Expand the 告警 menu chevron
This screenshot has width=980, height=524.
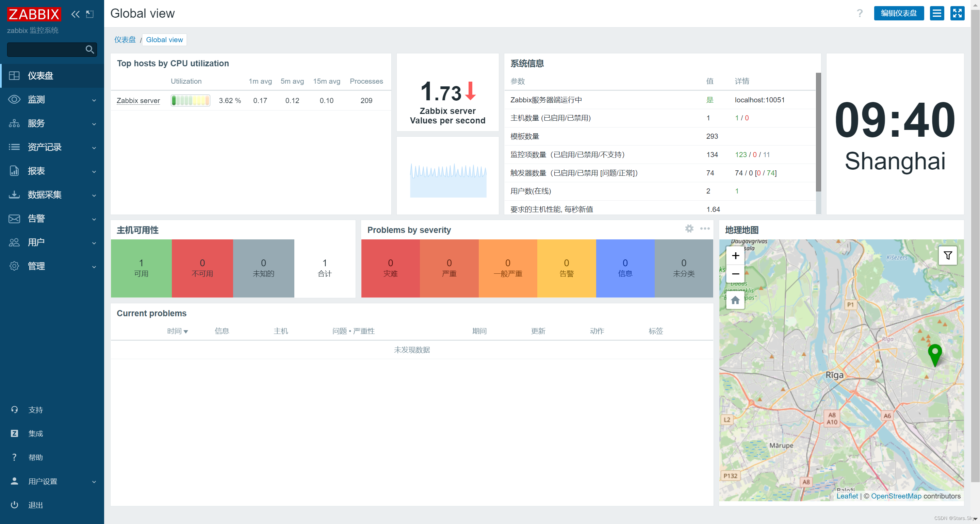(x=94, y=219)
